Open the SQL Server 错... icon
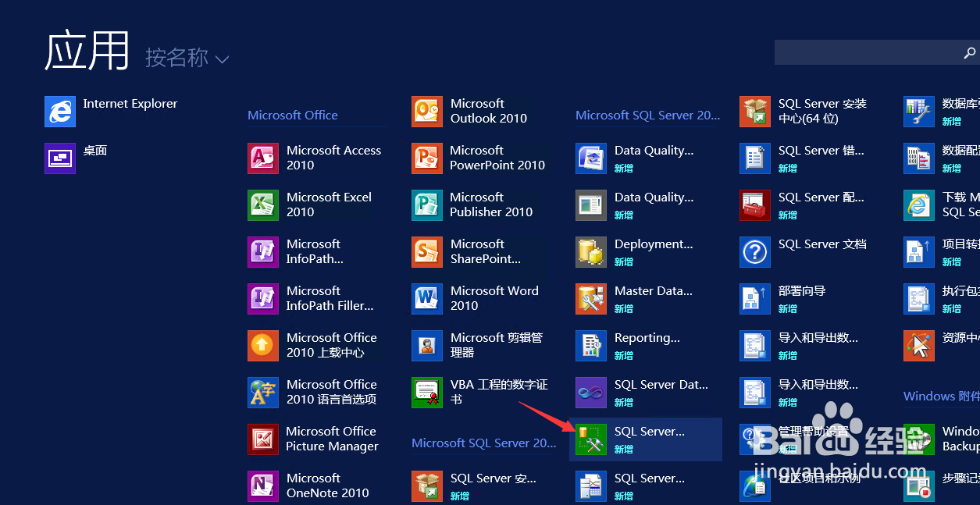The image size is (980, 505). [755, 158]
